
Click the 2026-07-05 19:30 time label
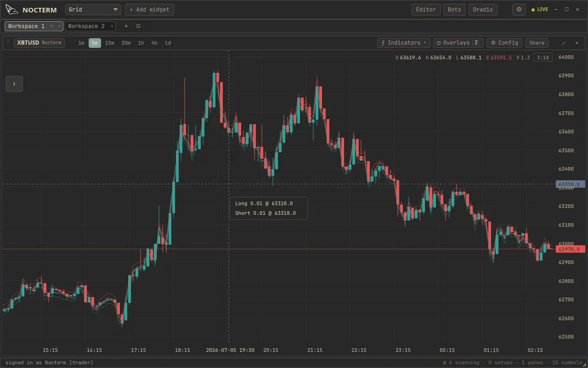(x=230, y=350)
